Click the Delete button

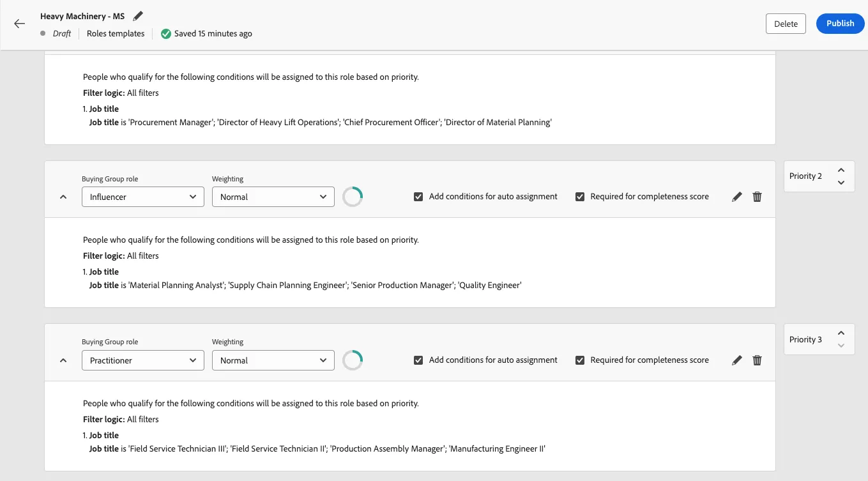pos(786,24)
